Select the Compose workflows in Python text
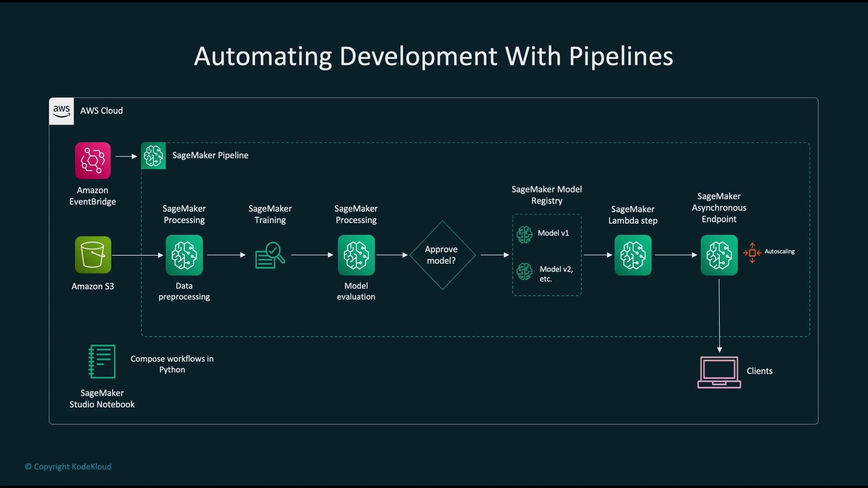This screenshot has height=488, width=868. (x=172, y=364)
